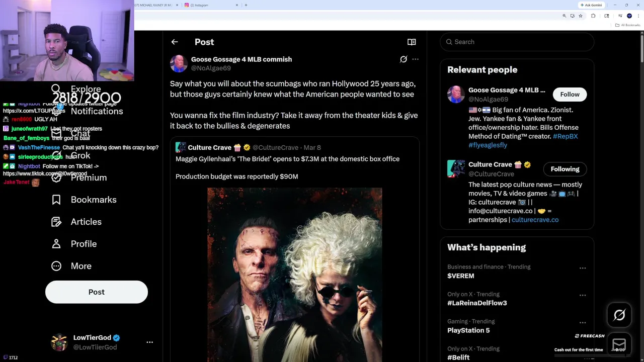The image size is (644, 362).
Task: Follow Goose Gossage in Relevant people
Action: (570, 94)
